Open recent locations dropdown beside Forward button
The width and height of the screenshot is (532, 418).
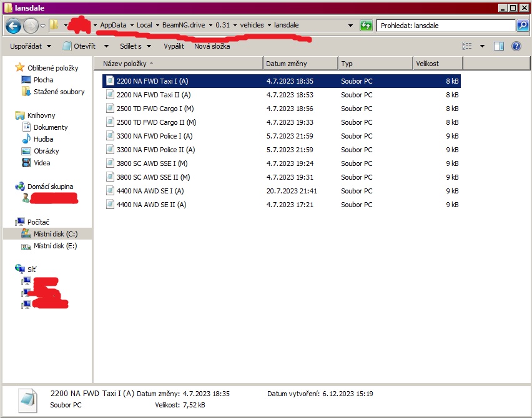(x=42, y=26)
